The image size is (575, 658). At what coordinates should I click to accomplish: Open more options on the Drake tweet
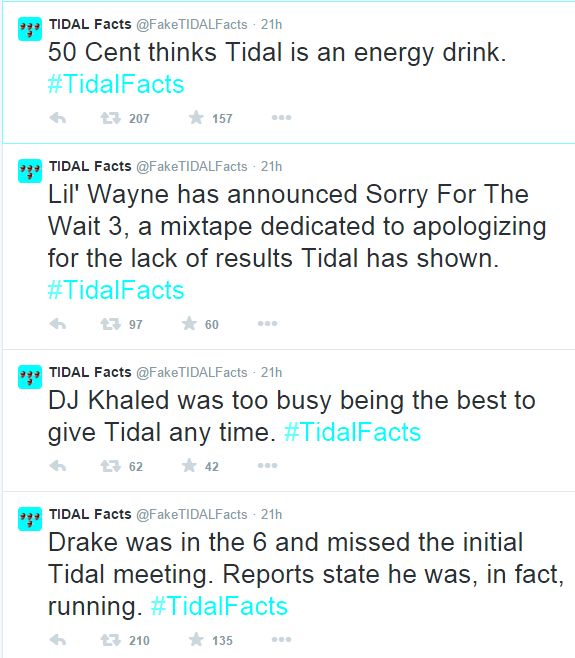click(x=281, y=640)
